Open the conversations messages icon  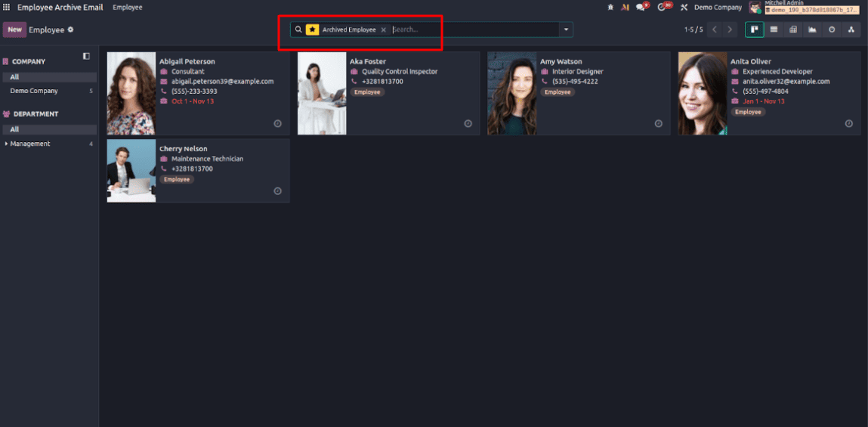pyautogui.click(x=641, y=7)
